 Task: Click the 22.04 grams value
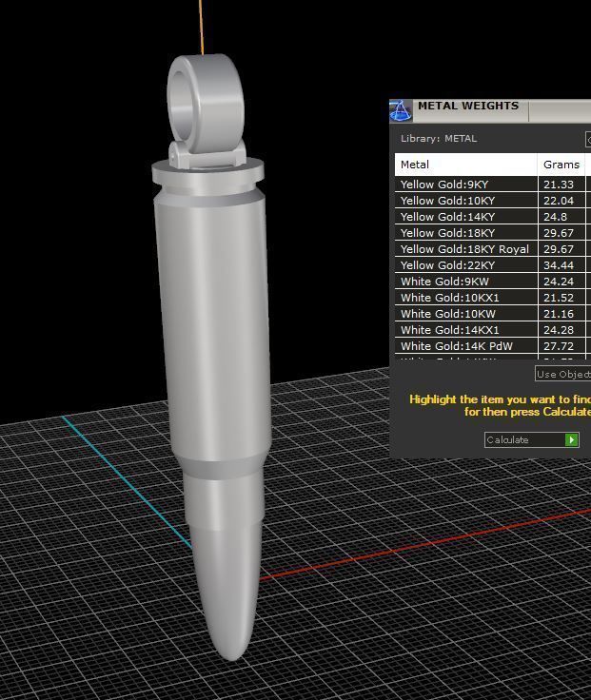(x=559, y=201)
